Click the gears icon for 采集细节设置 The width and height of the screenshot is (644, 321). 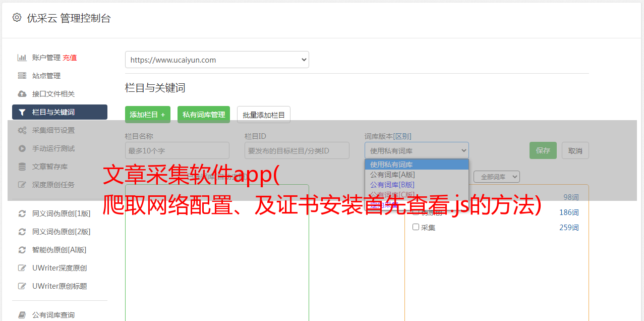22,130
